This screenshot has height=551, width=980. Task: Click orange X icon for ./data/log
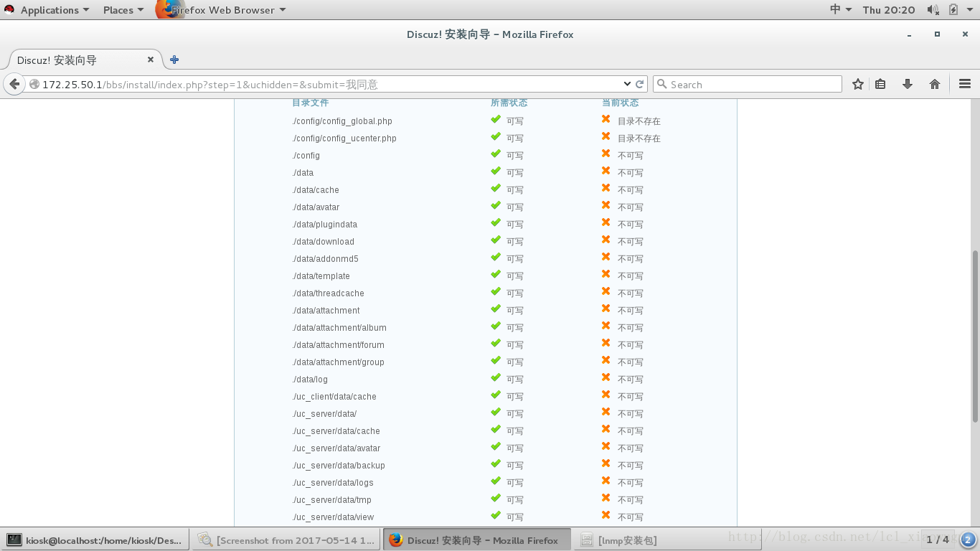pos(606,377)
